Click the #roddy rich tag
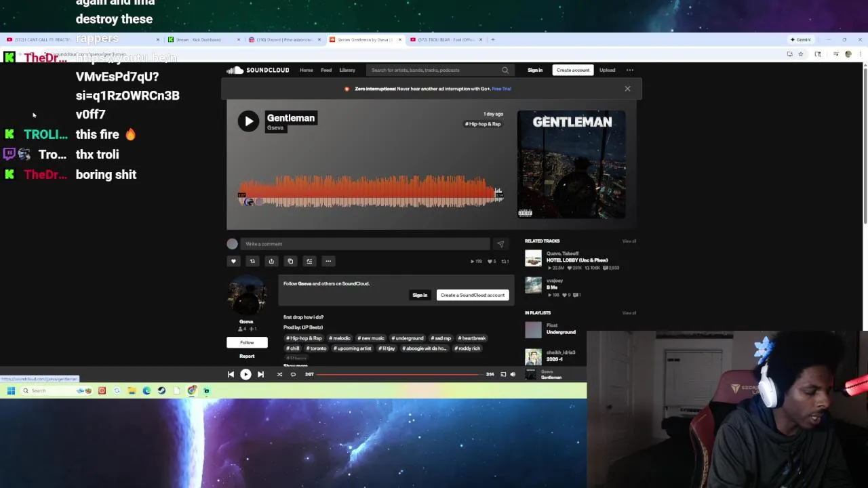This screenshot has height=488, width=868. click(467, 348)
